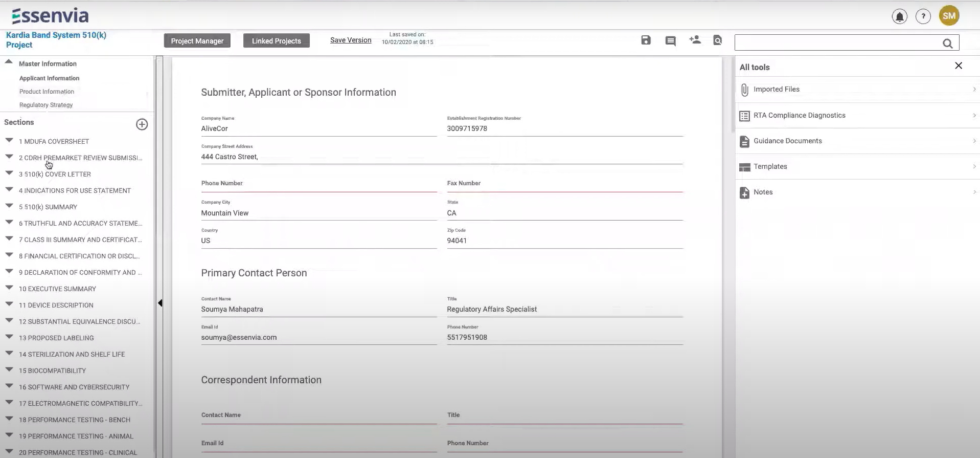Click the add user icon
This screenshot has width=980, height=458.
point(695,40)
